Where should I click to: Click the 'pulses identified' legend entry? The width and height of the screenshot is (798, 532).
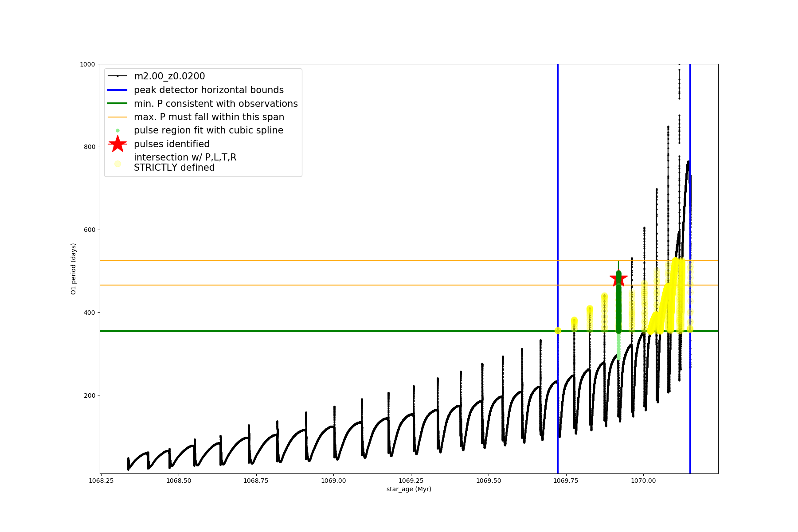pos(172,144)
